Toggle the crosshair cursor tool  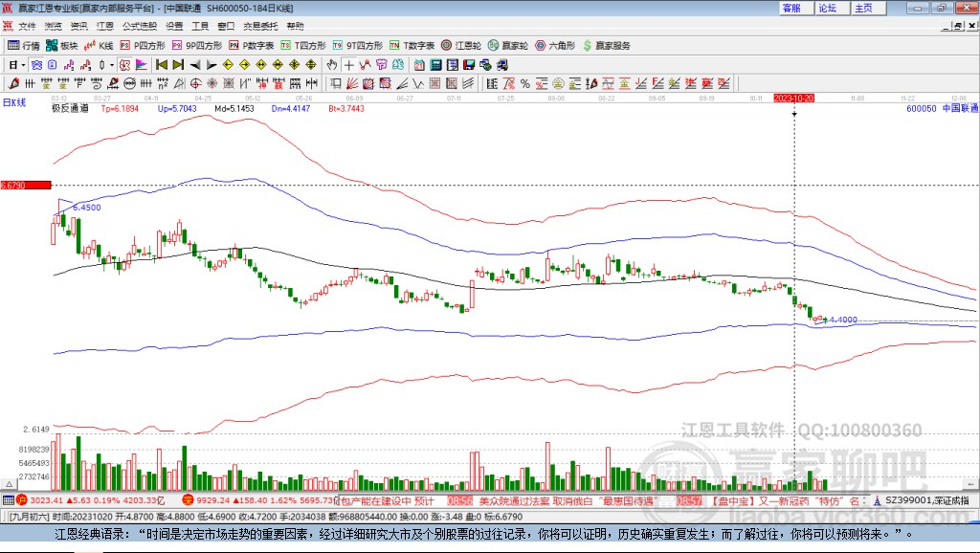[348, 64]
